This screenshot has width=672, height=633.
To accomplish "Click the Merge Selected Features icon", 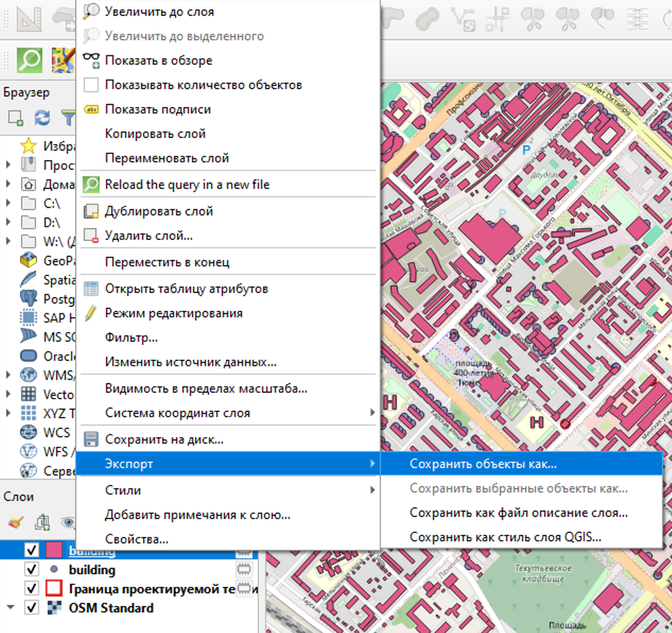I will [x=602, y=19].
